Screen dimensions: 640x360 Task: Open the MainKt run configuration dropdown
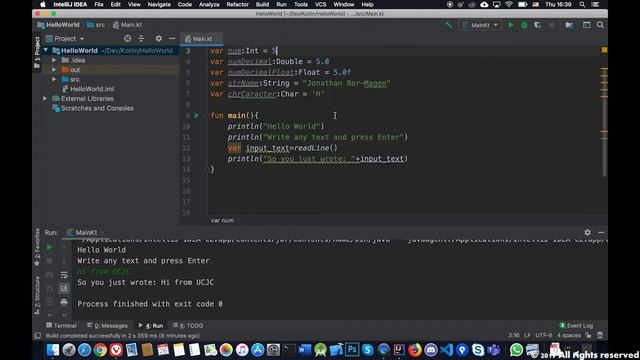tap(480, 25)
